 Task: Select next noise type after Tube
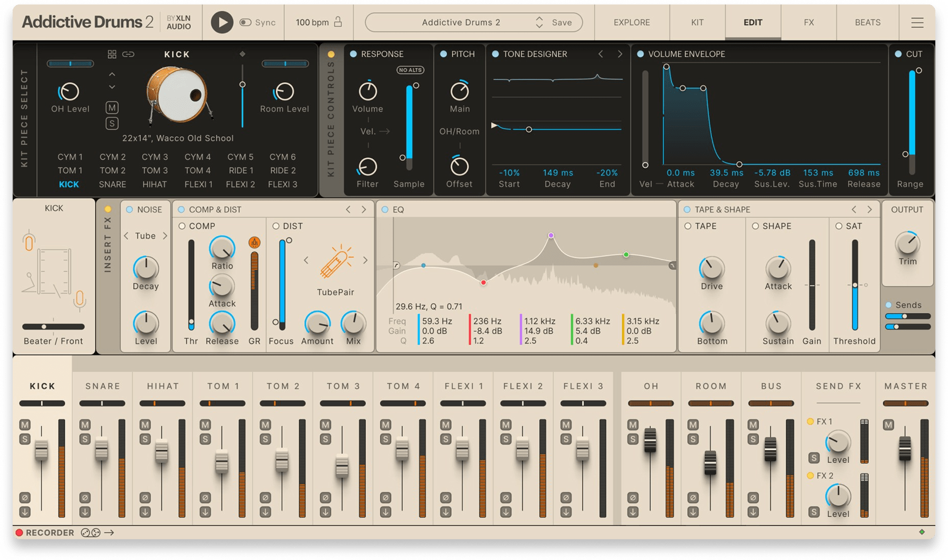pyautogui.click(x=165, y=236)
